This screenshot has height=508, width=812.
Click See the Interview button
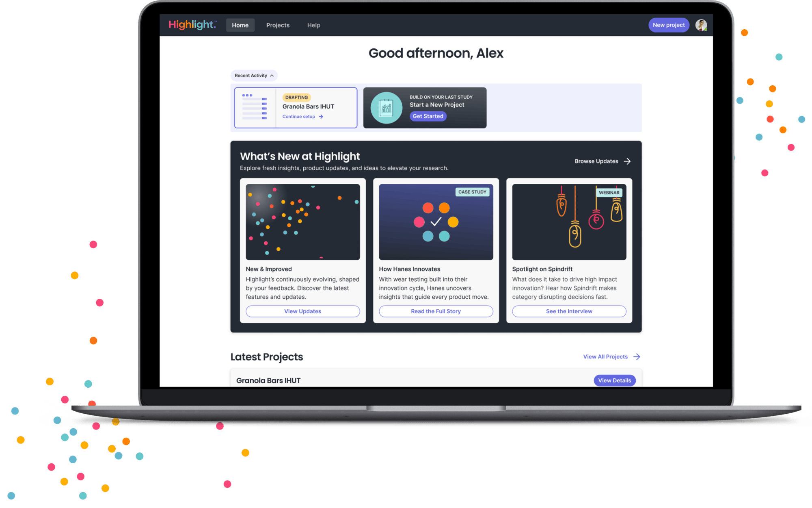(569, 311)
